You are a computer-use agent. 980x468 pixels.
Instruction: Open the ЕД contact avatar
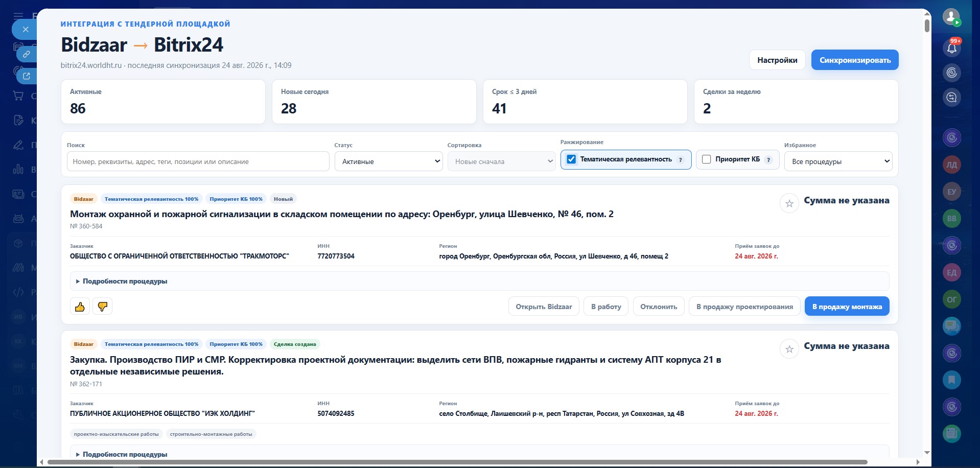(951, 272)
